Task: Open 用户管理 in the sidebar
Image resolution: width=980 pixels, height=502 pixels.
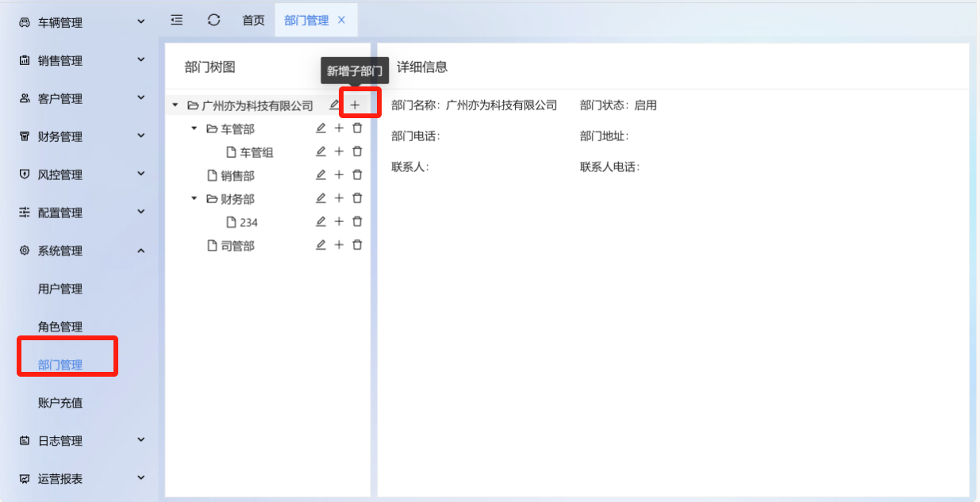Action: tap(60, 289)
